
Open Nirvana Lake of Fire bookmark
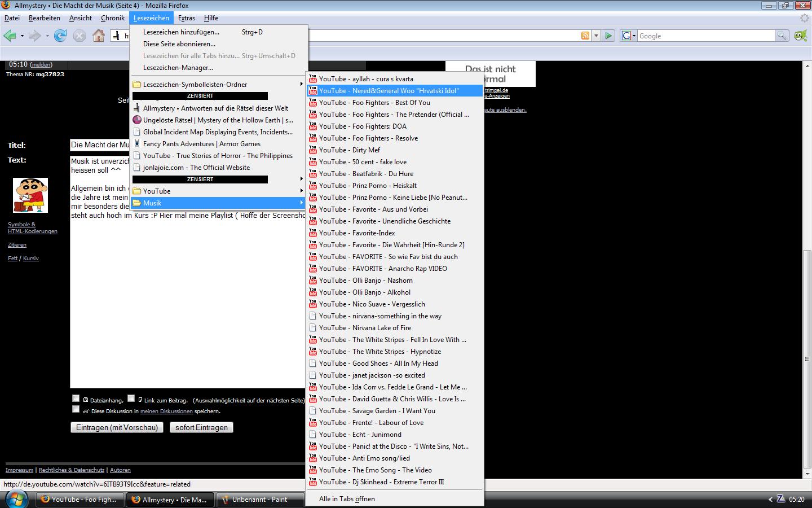(x=395, y=328)
